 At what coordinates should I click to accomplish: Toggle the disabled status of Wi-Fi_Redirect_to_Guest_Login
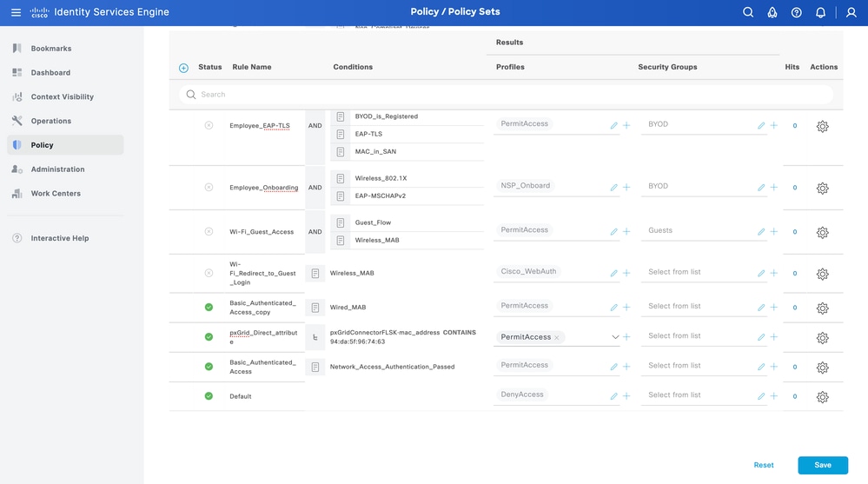pyautogui.click(x=209, y=273)
